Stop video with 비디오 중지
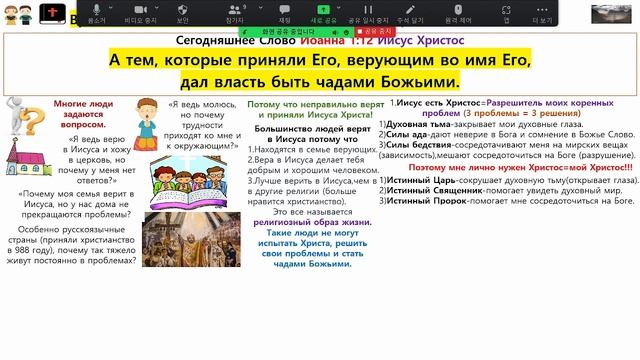 point(140,13)
